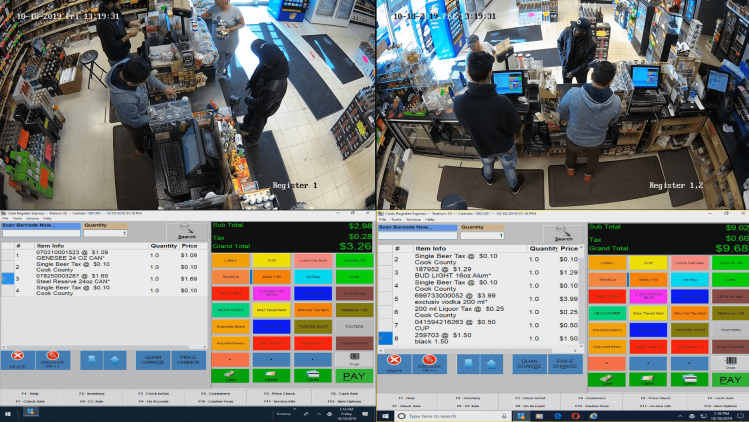This screenshot has width=749, height=422.
Task: Click F2 - Inventory shortcut in Station 02
Action: (92, 393)
